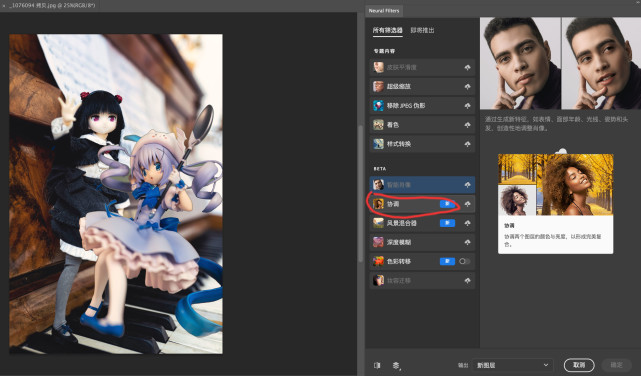Click the 妆容迁移 filter thumbnail icon
Image resolution: width=641 pixels, height=376 pixels.
378,280
